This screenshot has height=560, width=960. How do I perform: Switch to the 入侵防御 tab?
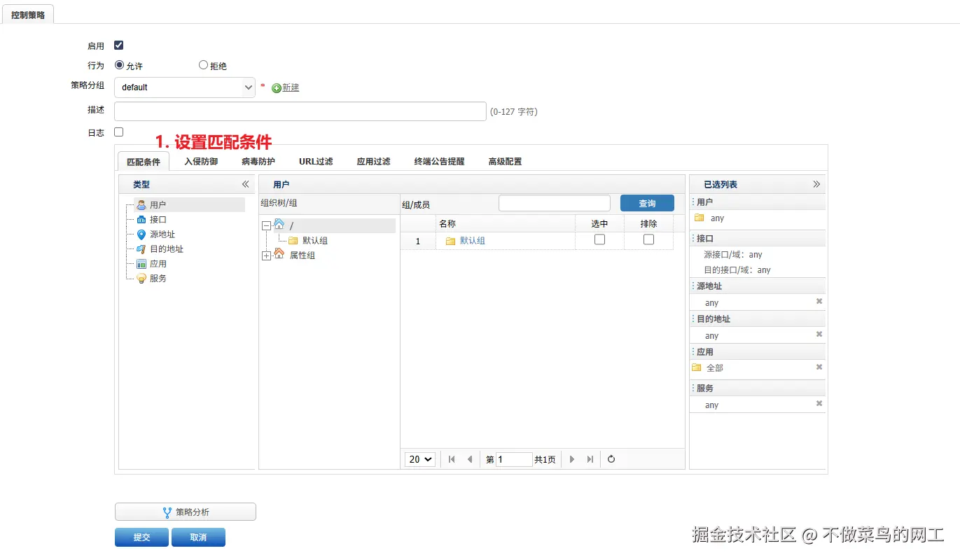point(201,161)
